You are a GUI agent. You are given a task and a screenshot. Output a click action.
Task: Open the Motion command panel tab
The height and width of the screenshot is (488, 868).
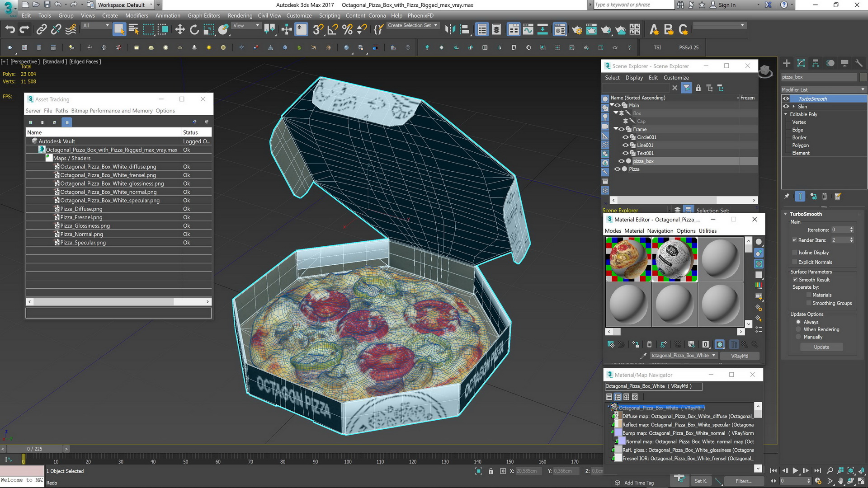(x=830, y=63)
